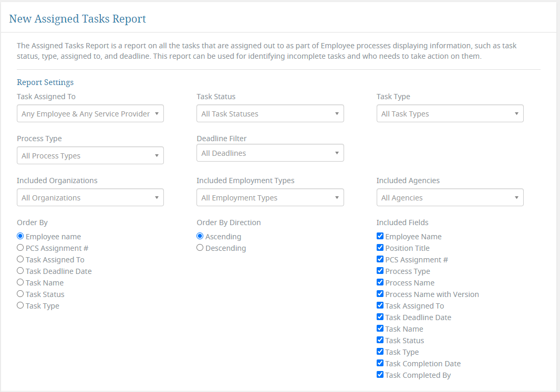This screenshot has height=392, width=560.
Task: Uncheck Task Status included field
Action: tap(380, 340)
